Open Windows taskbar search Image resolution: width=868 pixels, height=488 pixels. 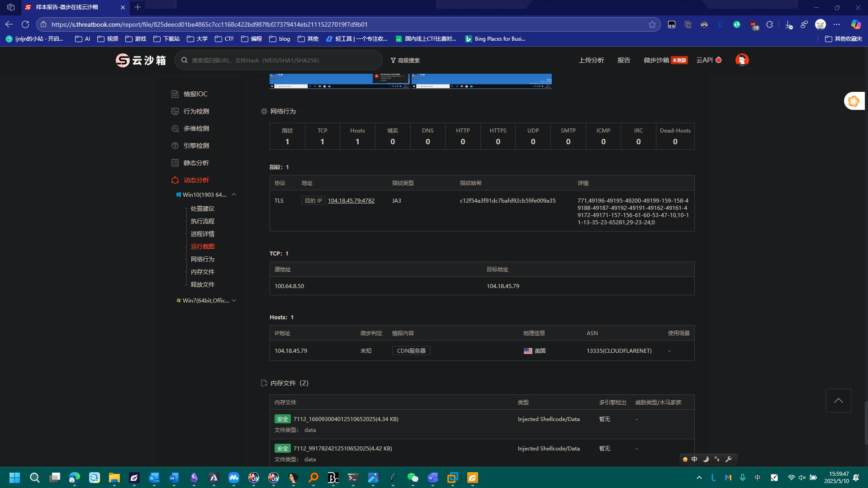(x=34, y=478)
